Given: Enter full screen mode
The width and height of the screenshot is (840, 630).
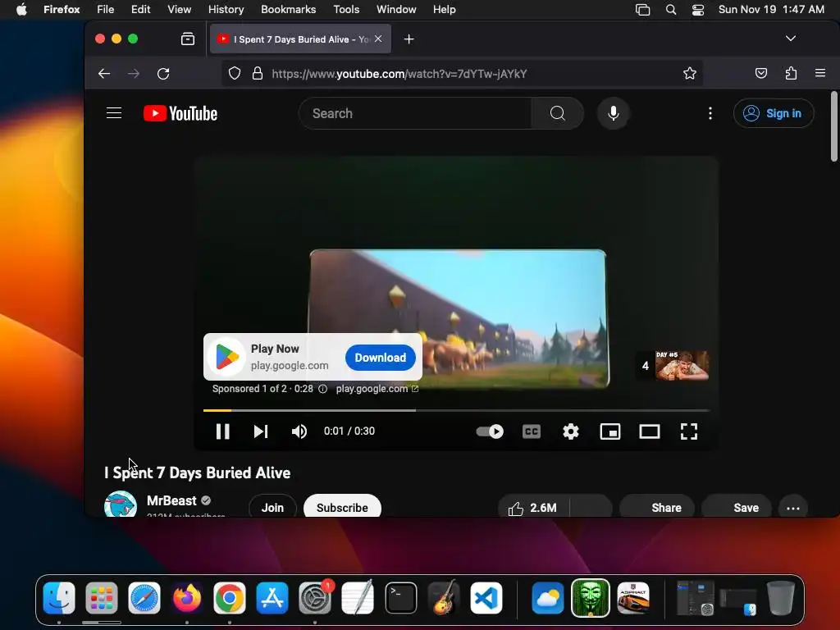Looking at the screenshot, I should (x=689, y=431).
